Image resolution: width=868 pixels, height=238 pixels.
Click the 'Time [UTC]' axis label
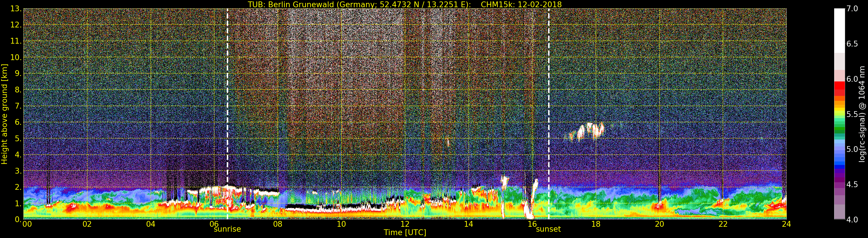pos(405,233)
